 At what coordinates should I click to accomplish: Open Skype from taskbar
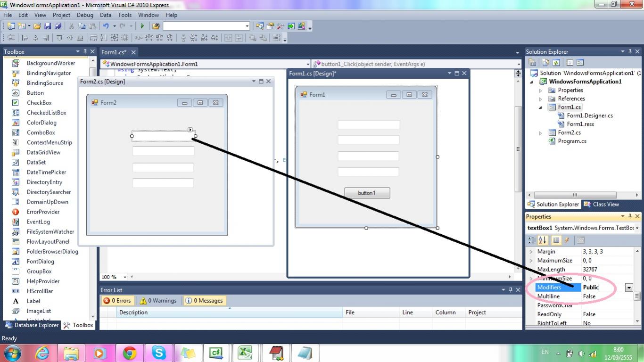click(158, 353)
